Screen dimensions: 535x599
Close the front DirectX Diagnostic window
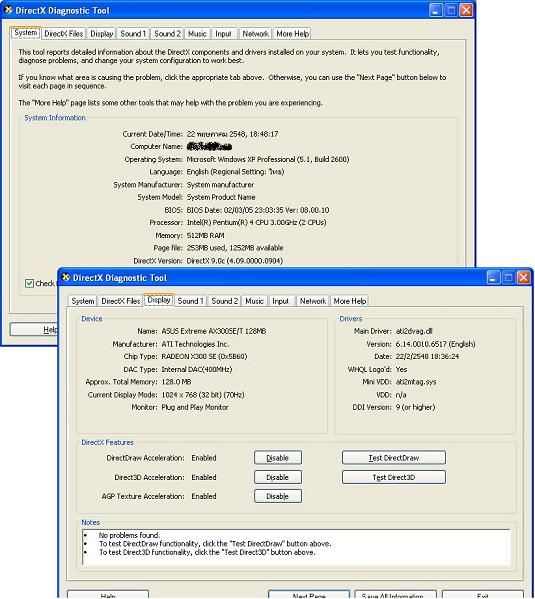tap(524, 278)
